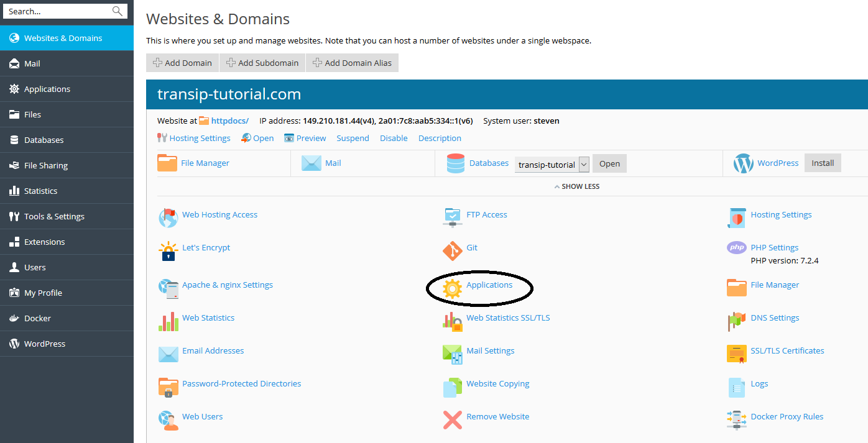Click the Suspend link
868x443 pixels.
click(x=353, y=138)
